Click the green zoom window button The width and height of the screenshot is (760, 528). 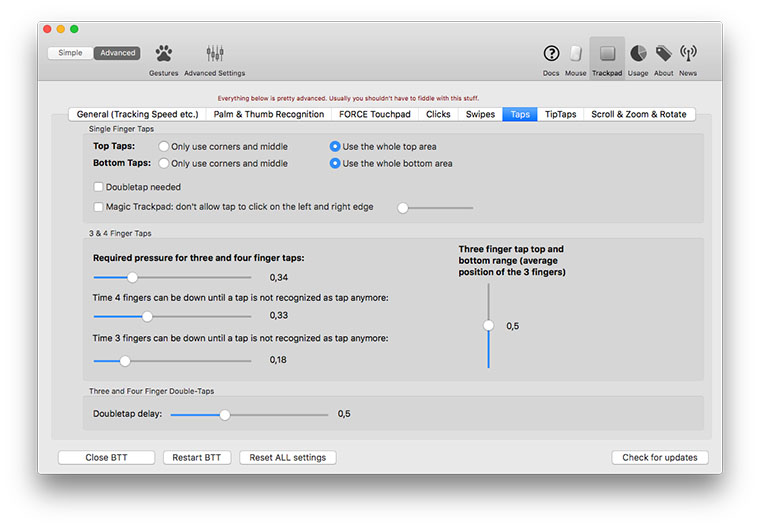[x=74, y=29]
